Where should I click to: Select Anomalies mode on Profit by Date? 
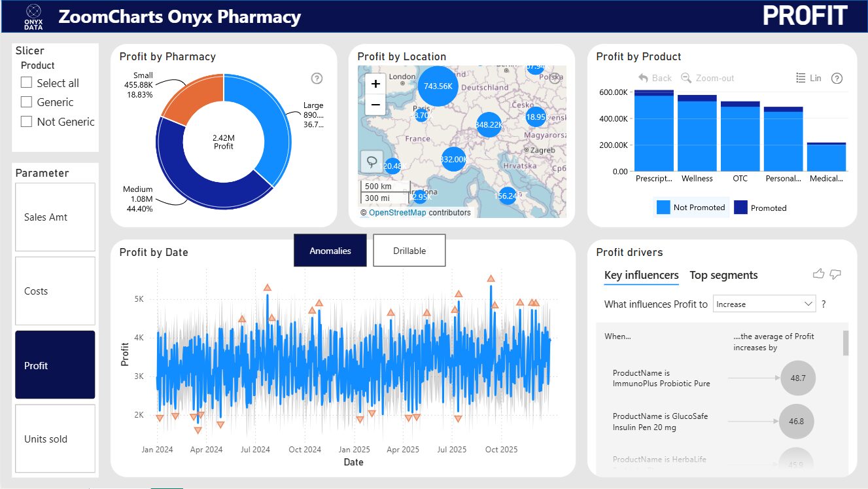click(330, 250)
